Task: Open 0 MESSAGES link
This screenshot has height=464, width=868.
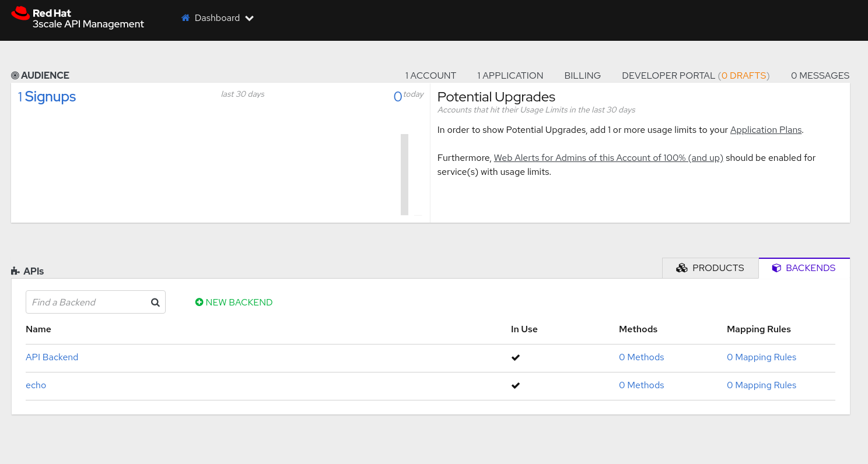Action: pyautogui.click(x=820, y=76)
